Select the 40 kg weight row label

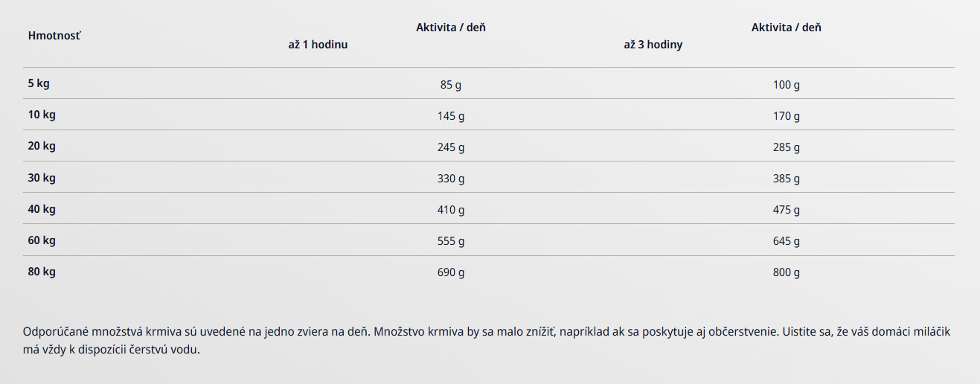pos(42,209)
